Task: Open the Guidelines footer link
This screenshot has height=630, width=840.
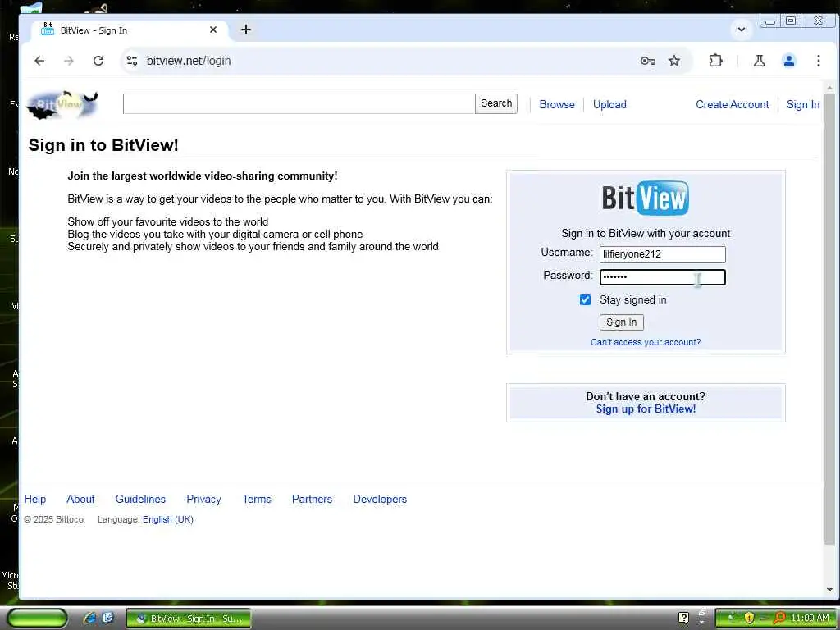Action: pos(140,499)
